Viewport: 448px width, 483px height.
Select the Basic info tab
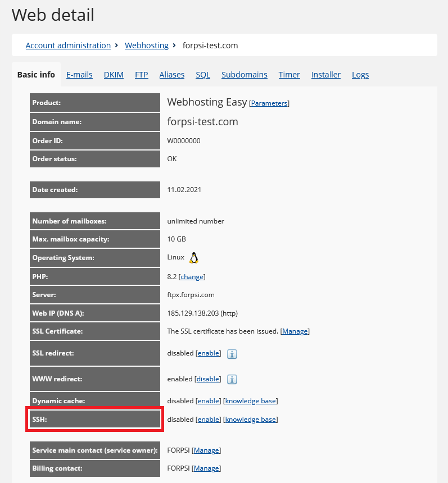[36, 75]
